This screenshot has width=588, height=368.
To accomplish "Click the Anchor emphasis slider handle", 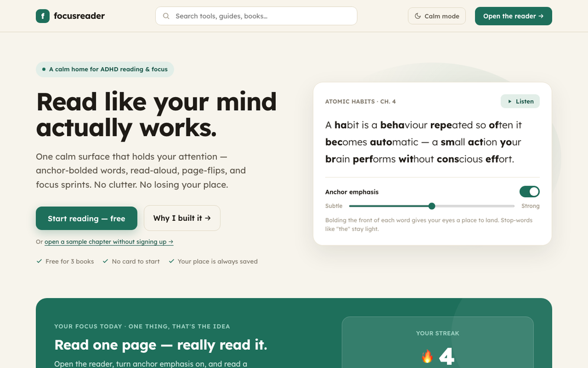I will [x=432, y=205].
